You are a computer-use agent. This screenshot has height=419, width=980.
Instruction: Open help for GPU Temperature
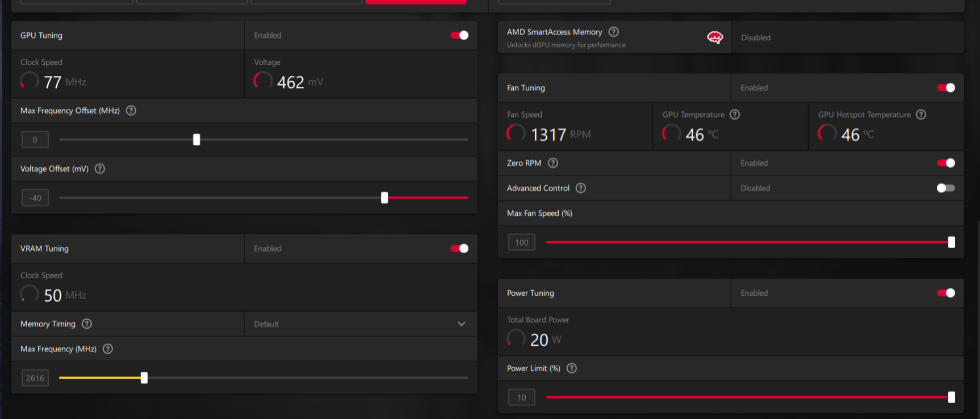735,115
